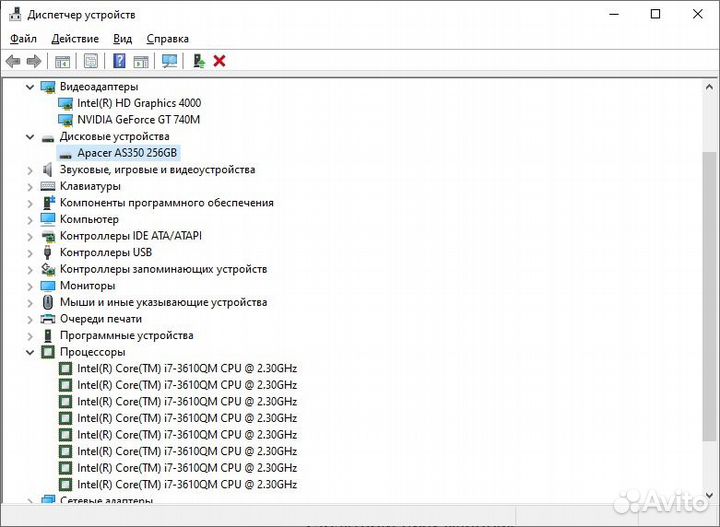Click the chip icon beside Процессоры
The width and height of the screenshot is (720, 527).
48,352
